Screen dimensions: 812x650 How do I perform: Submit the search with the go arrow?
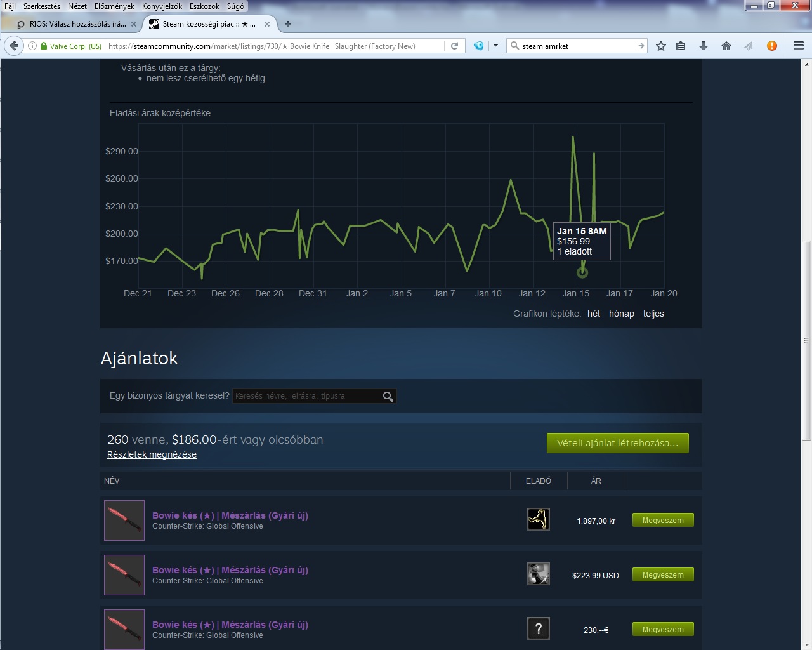pos(641,46)
